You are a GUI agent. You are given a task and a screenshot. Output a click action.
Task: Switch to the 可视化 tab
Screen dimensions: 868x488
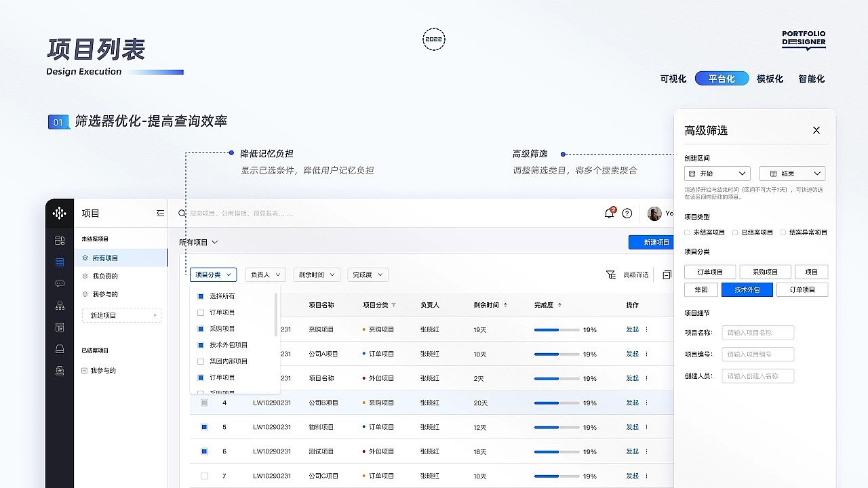click(673, 79)
